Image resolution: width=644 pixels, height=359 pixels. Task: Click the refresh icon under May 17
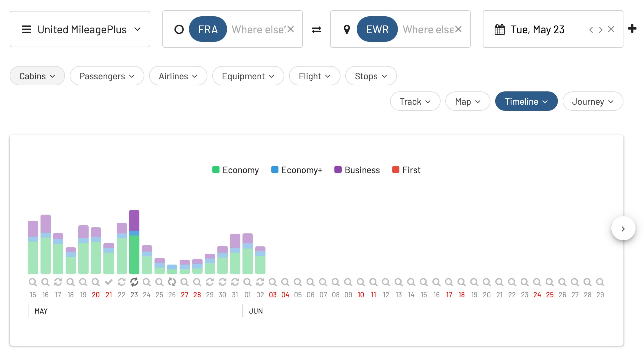pyautogui.click(x=58, y=282)
